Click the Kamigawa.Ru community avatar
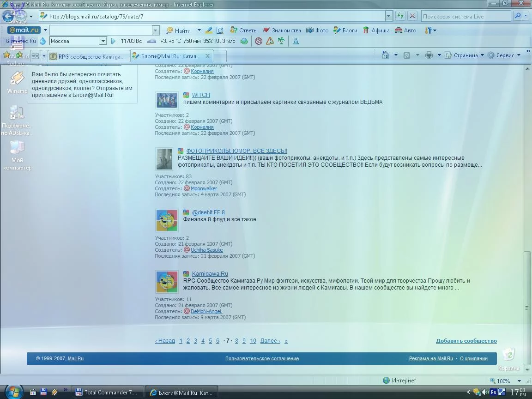Screen dimensions: 532x399 [167, 282]
